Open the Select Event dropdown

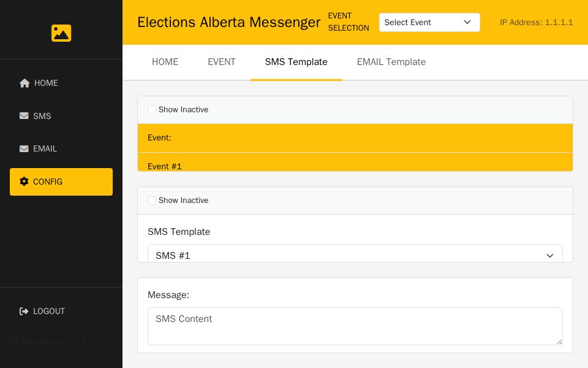point(429,22)
